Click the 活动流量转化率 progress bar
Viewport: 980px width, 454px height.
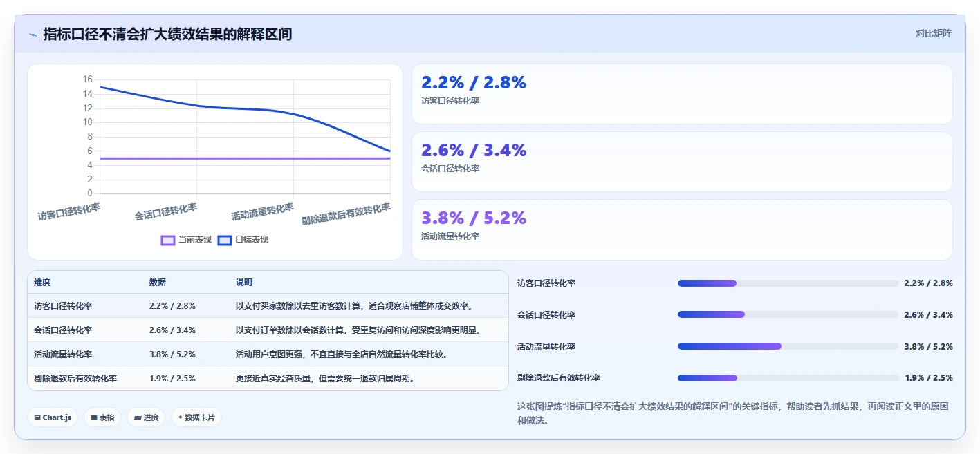click(x=788, y=346)
